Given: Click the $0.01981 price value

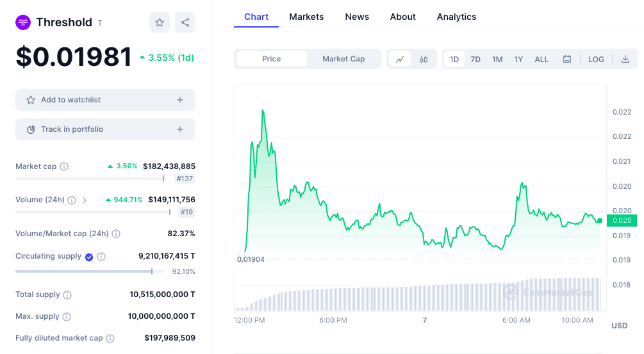Looking at the screenshot, I should [74, 56].
